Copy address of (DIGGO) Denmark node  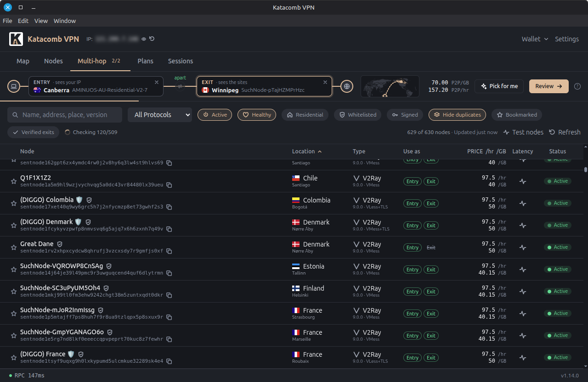(x=169, y=229)
